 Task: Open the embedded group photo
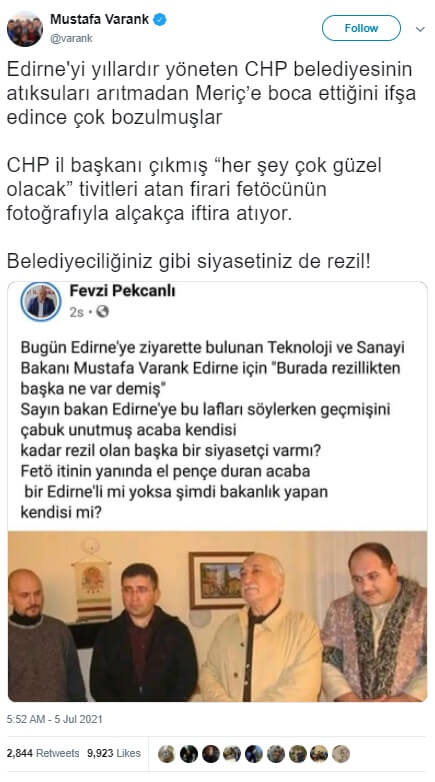coord(218,616)
